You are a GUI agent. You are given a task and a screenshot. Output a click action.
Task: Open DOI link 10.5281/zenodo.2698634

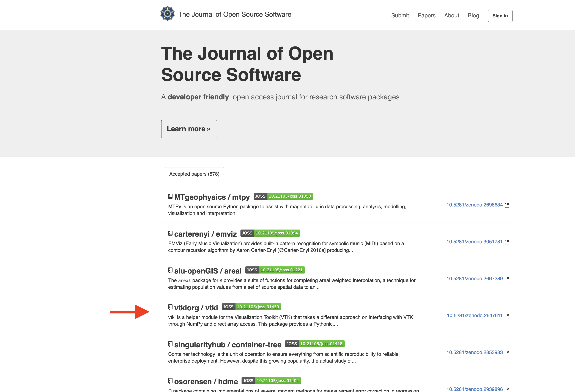474,205
